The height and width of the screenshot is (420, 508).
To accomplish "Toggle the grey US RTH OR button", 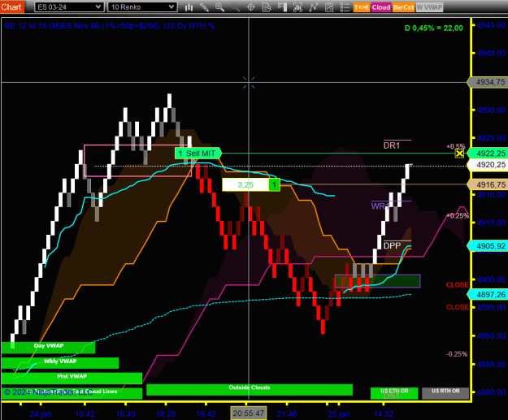I will [445, 393].
